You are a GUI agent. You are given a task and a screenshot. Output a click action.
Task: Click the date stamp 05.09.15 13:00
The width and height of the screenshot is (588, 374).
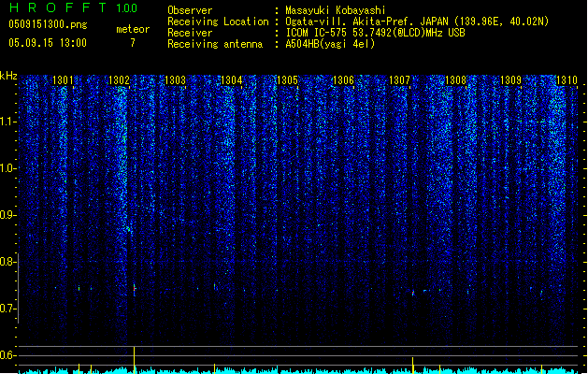(48, 43)
